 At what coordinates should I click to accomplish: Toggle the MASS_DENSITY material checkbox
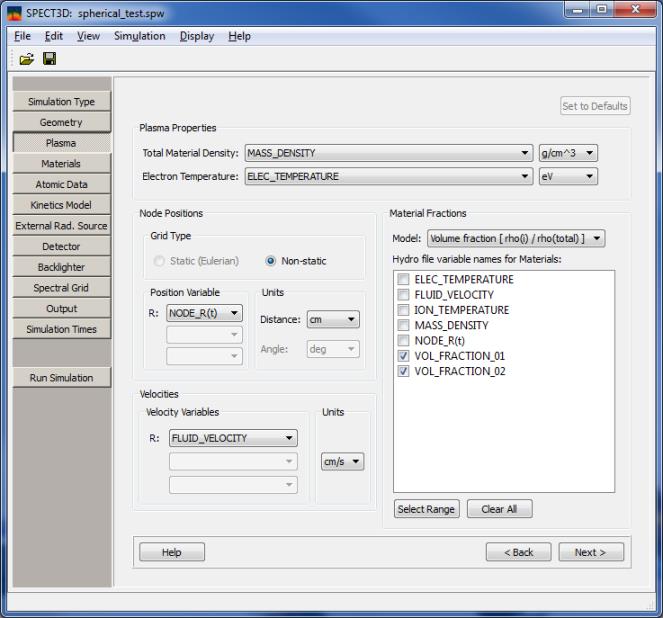click(403, 326)
